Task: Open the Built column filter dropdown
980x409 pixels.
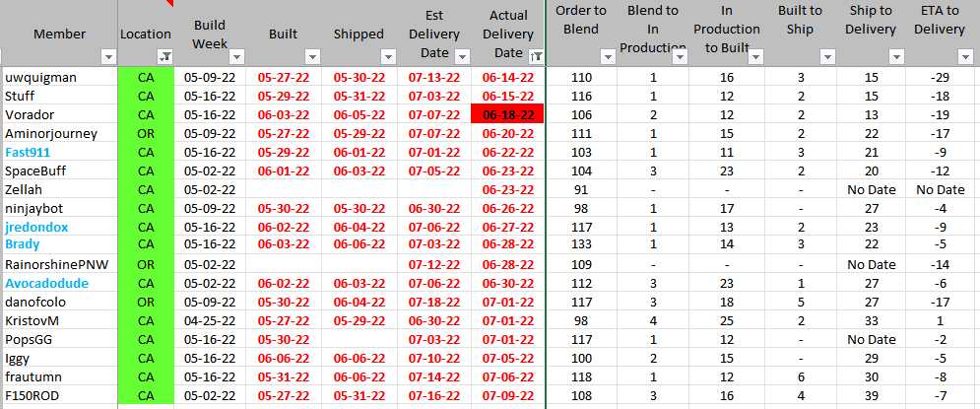Action: click(x=311, y=56)
